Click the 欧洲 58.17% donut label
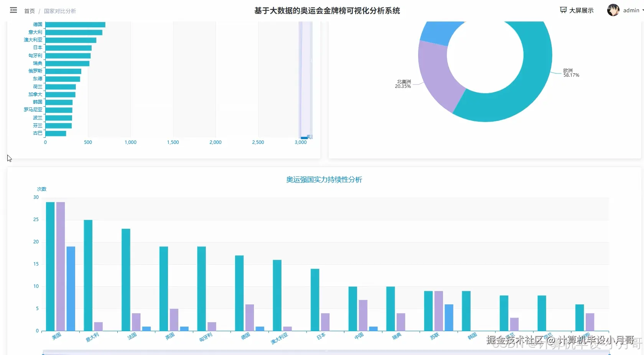This screenshot has width=644, height=355. [x=571, y=73]
